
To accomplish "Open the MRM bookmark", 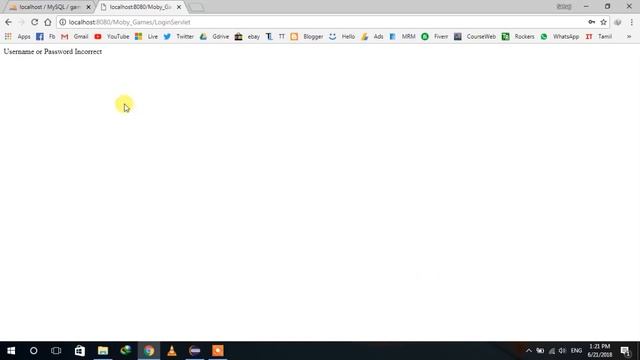I will click(x=402, y=36).
